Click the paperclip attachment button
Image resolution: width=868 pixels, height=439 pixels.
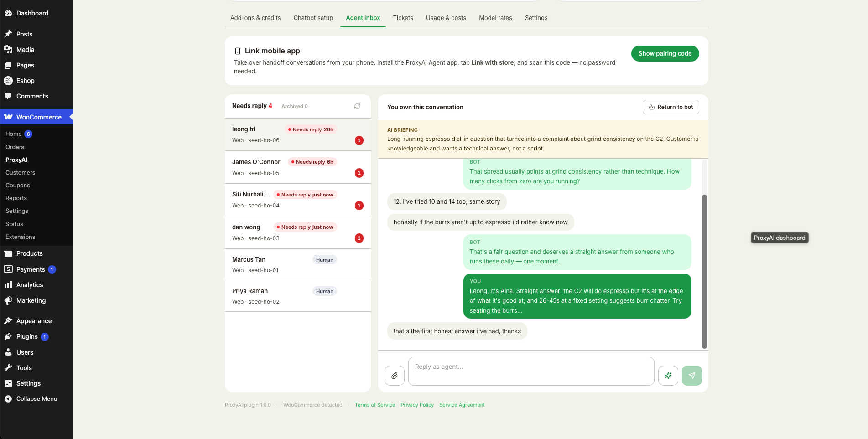pyautogui.click(x=395, y=376)
